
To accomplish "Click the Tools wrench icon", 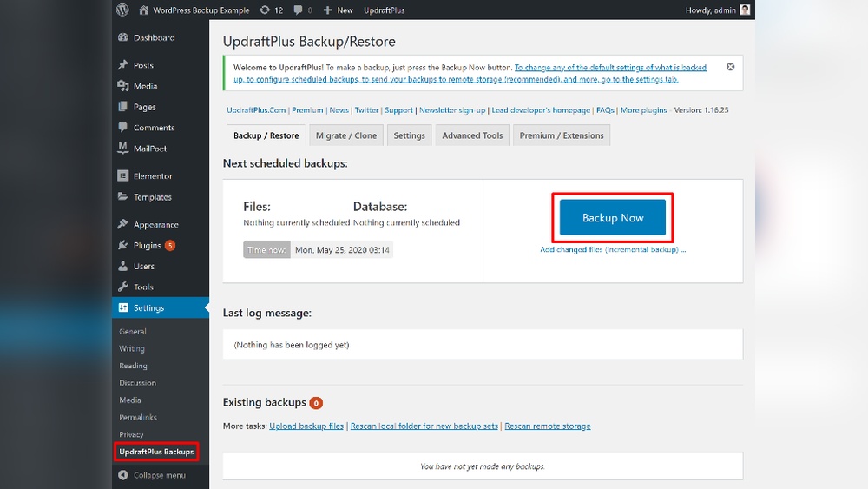I will pos(123,287).
